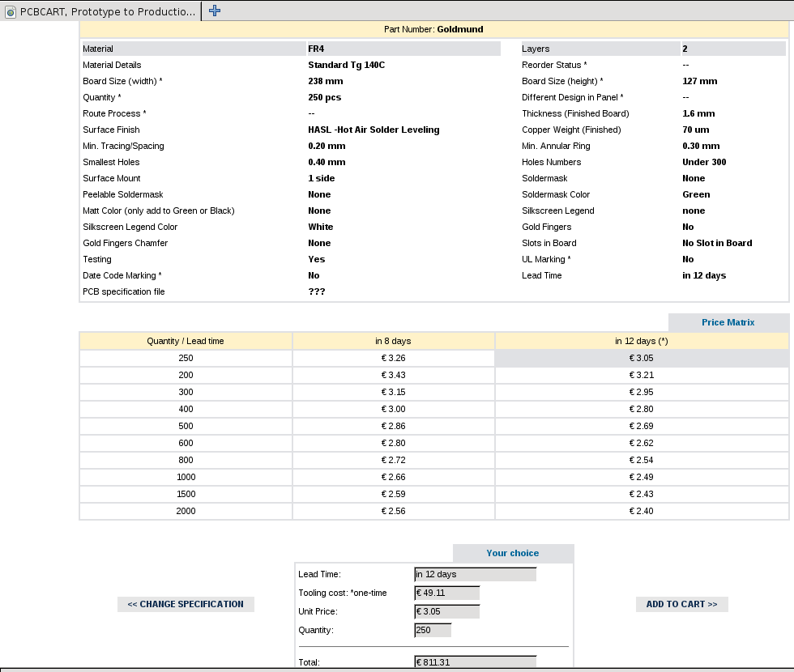This screenshot has width=794, height=672.
Task: Click the PCBCART tab favicon
Action: (x=10, y=11)
